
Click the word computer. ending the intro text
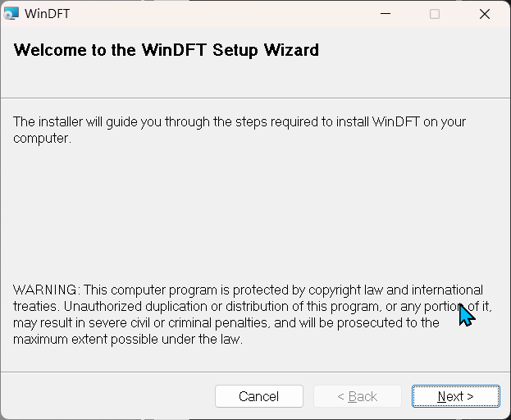tap(42, 138)
